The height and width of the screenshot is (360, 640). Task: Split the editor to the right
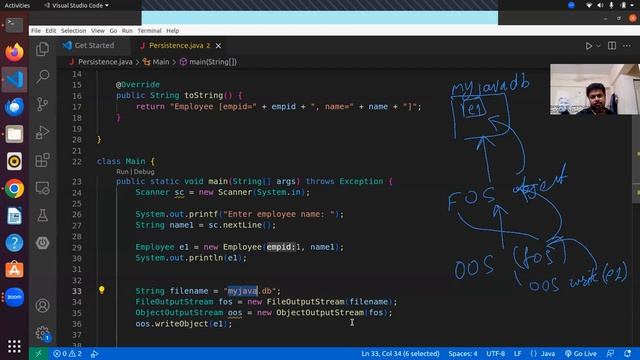(612, 46)
